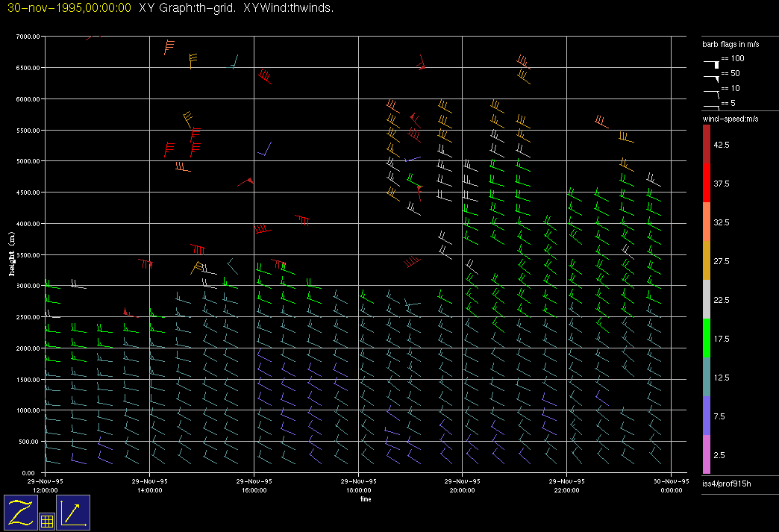Image resolution: width=779 pixels, height=532 pixels.
Task: Click the 50 m/s barb flag symbol
Action: (x=712, y=77)
